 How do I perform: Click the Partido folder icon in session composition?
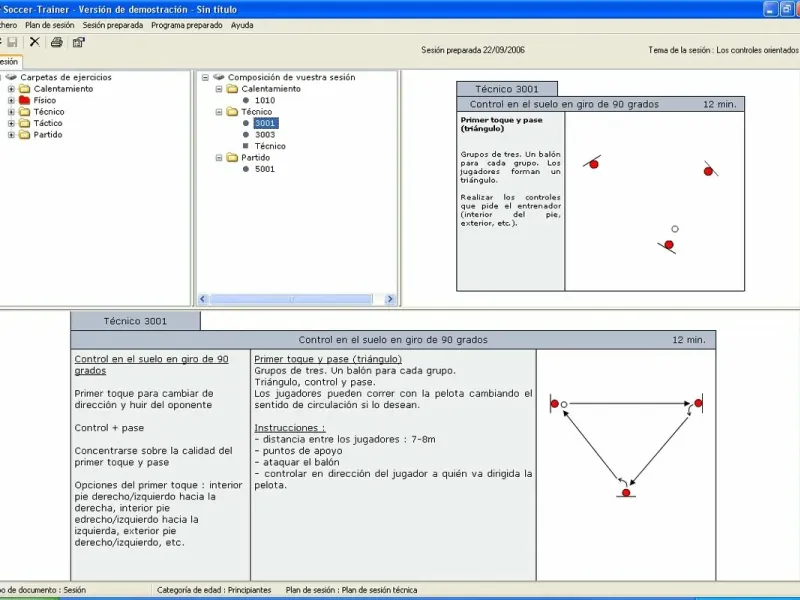232,158
